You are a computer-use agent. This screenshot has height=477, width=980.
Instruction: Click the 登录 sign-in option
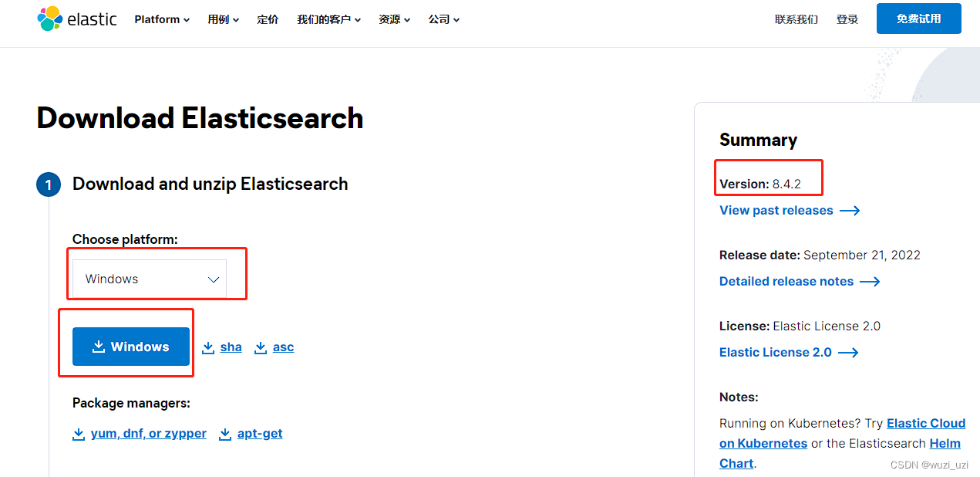847,19
